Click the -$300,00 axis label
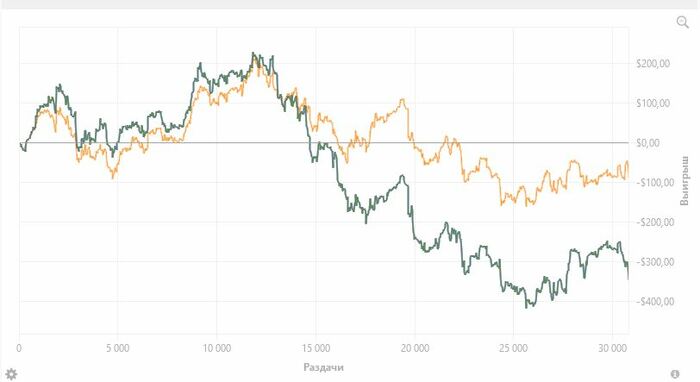700x382 pixels. point(655,262)
